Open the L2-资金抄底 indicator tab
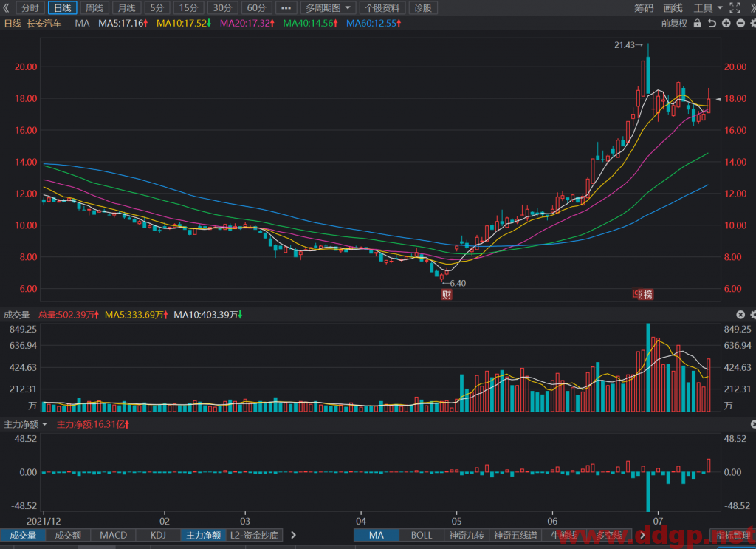Screen dimensions: 756x549 point(255,535)
